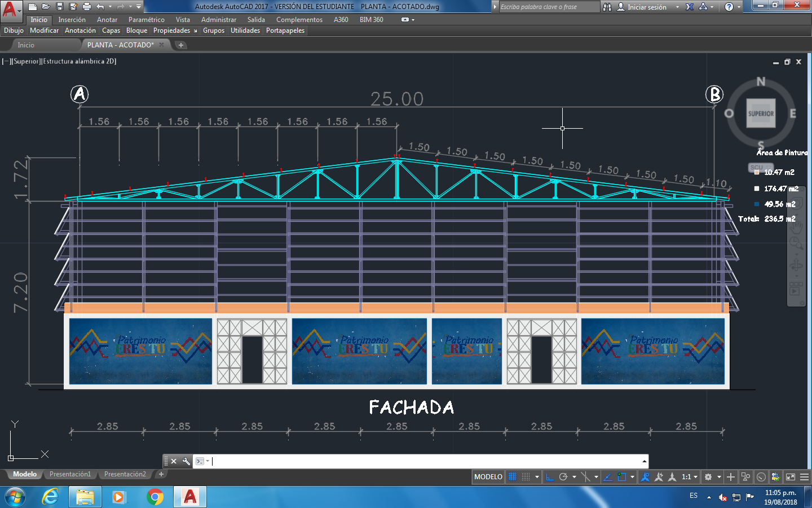Click the Estructura alámbrica 2D visual style label
The height and width of the screenshot is (508, 812).
79,62
